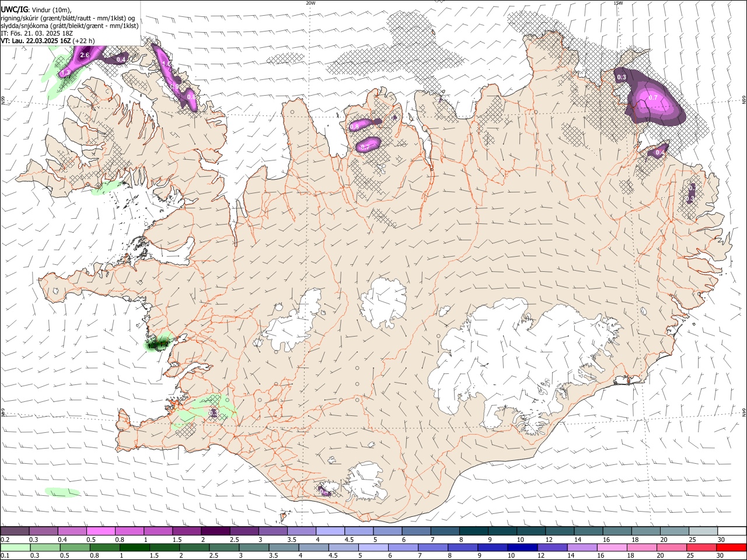Click the 'slydda/snjókoma' legend description line
Screen dimensions: 747x560
[69, 26]
